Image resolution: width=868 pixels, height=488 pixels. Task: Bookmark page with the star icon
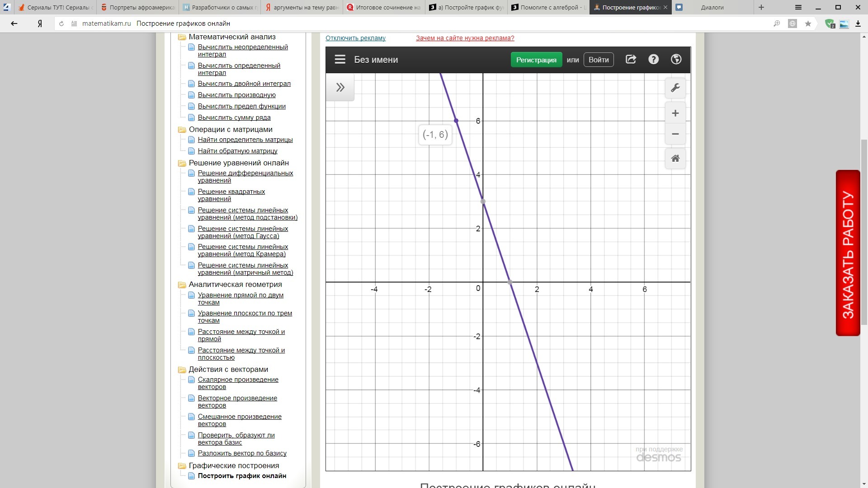[x=808, y=23]
